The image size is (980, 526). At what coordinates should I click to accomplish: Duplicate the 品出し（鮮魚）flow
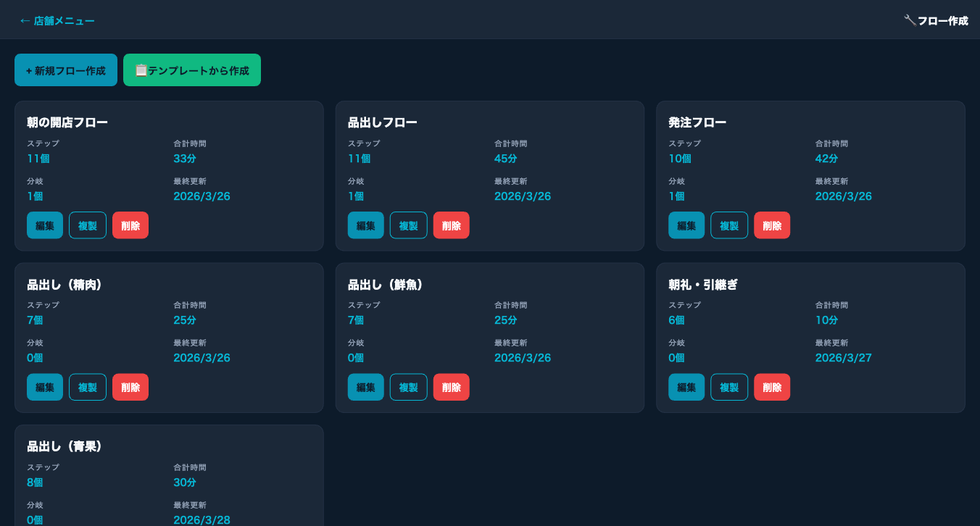(x=409, y=387)
